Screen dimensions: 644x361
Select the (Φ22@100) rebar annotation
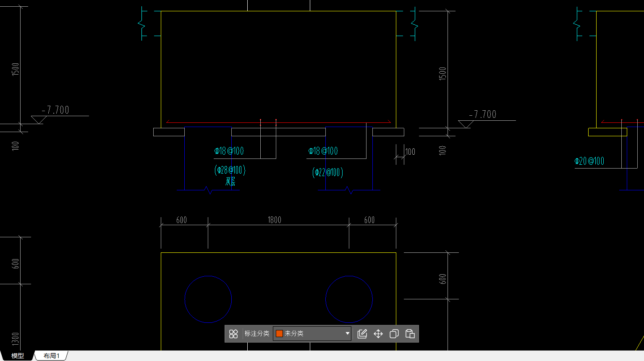(x=327, y=172)
